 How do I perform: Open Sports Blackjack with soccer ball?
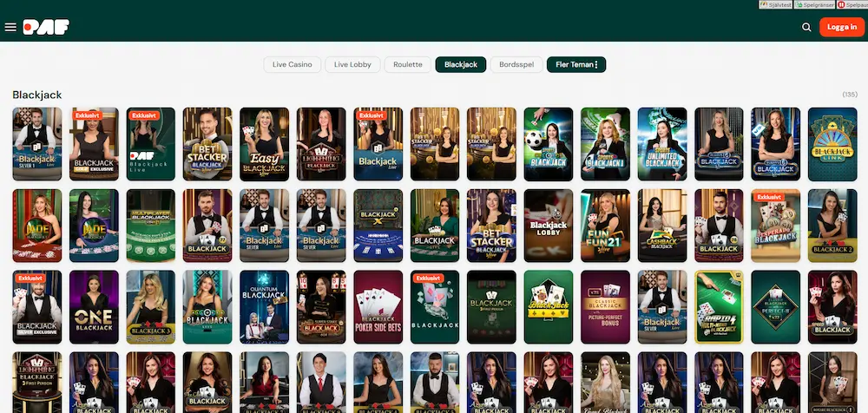click(549, 144)
